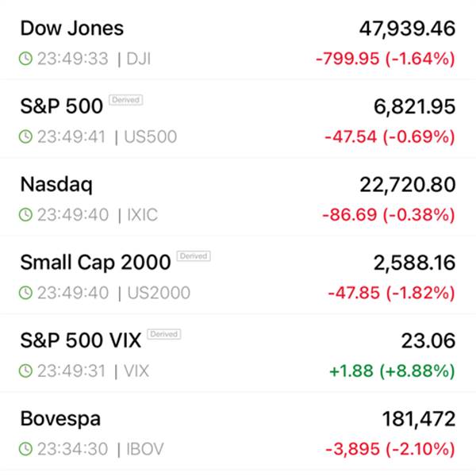
Task: Click the Derived badge next to S&P 500
Action: pos(126,100)
